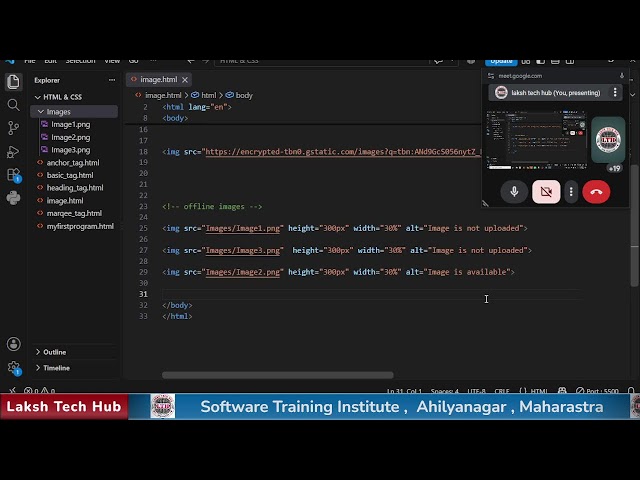Click the <body> sticky scroll line
The height and width of the screenshot is (480, 640).
[175, 118]
